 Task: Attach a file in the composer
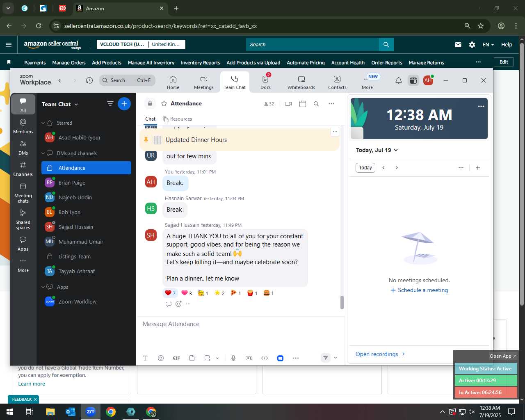tap(192, 358)
